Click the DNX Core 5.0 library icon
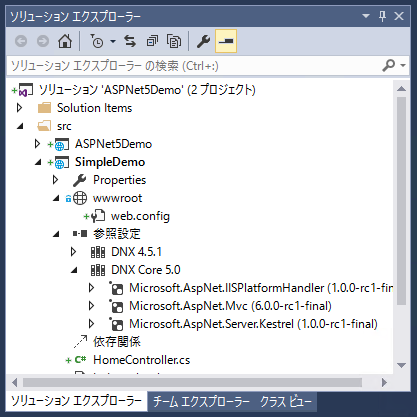Viewport: 417px width, 417px height. (x=98, y=270)
